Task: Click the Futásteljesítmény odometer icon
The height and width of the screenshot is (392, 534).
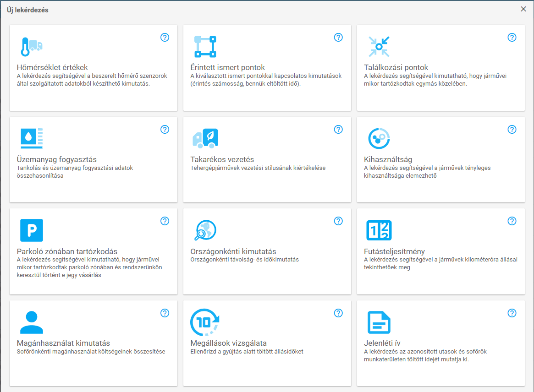Action: point(379,230)
